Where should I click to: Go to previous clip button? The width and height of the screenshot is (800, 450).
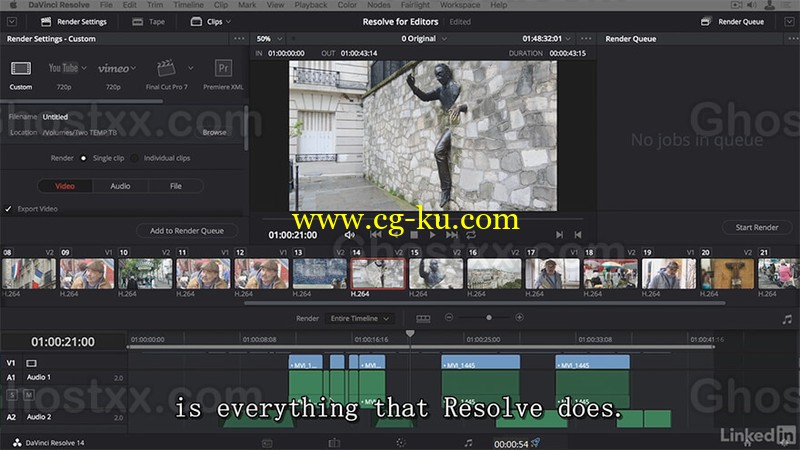(x=578, y=235)
